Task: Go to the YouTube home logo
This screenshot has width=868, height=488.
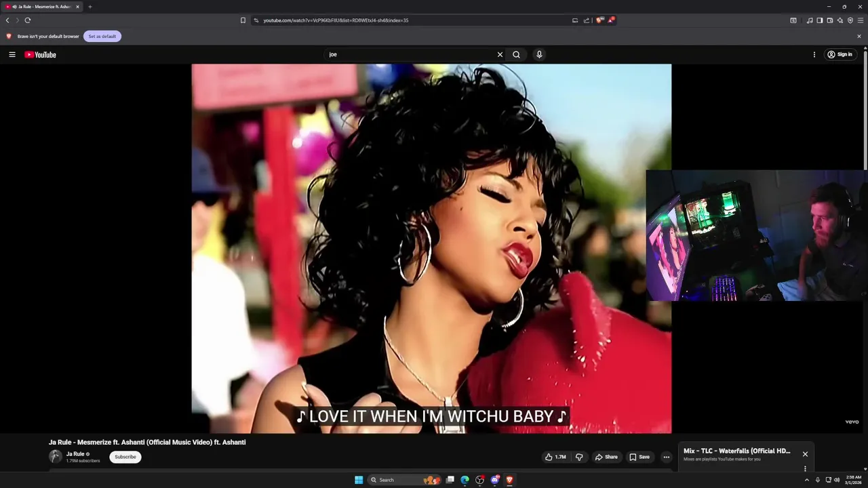Action: pyautogui.click(x=41, y=54)
